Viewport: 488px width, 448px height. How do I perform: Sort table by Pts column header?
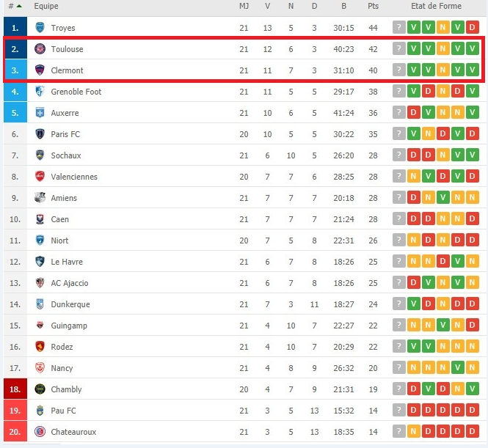(373, 6)
